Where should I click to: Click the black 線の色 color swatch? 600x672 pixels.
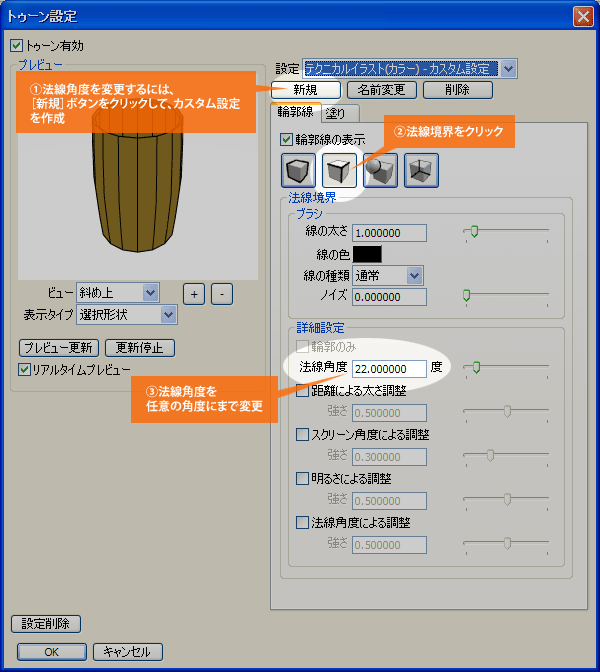367,254
